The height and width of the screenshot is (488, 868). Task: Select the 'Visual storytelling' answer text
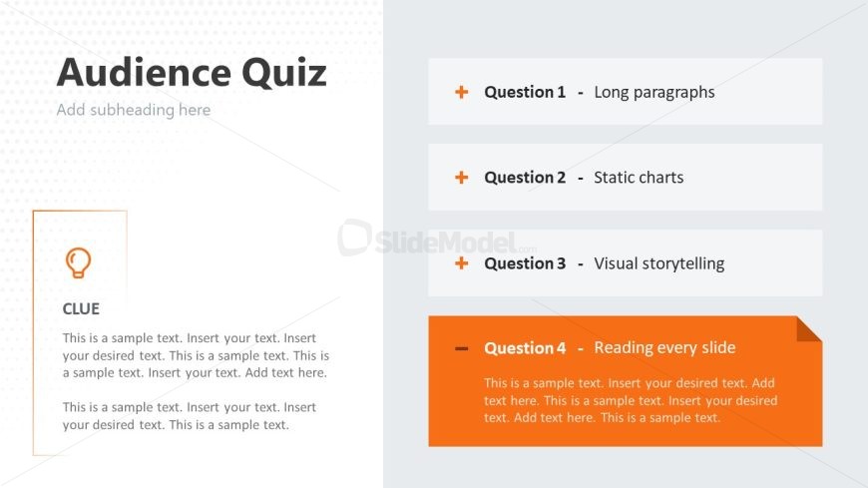click(x=658, y=263)
